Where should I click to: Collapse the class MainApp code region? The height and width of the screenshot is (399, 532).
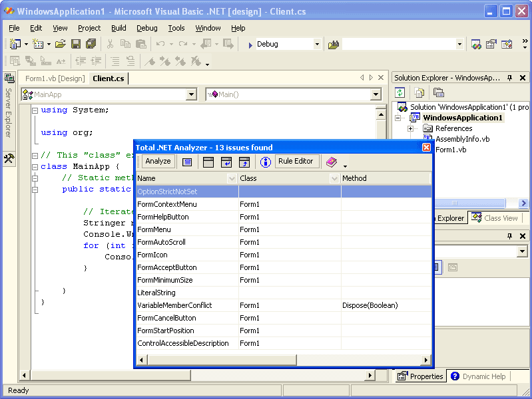[35, 167]
